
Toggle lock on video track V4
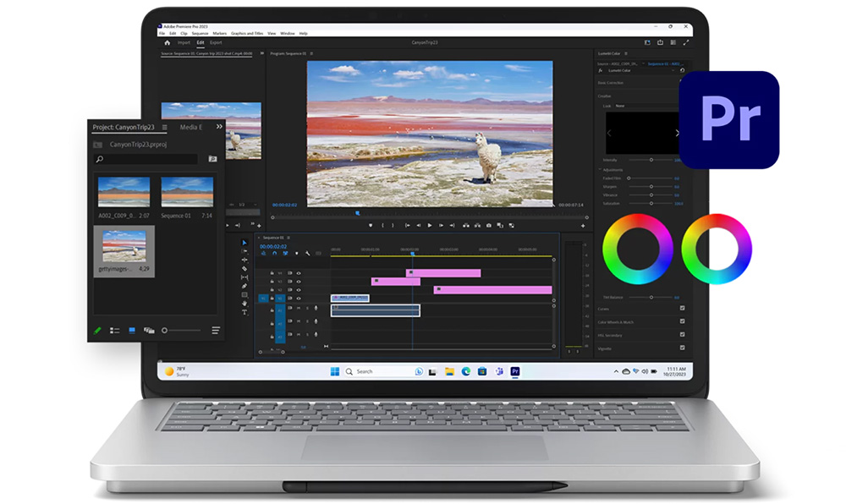272,273
